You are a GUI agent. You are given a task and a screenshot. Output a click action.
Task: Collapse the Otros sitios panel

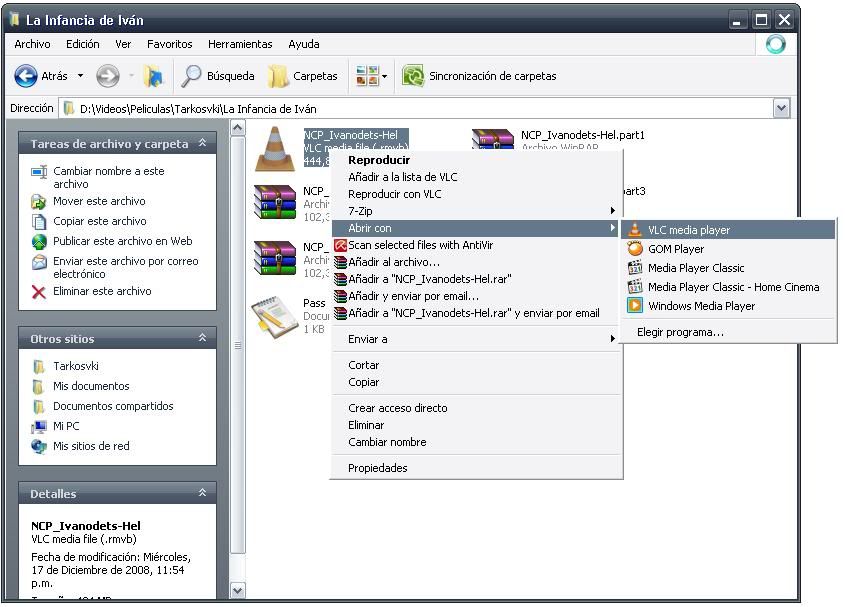202,339
